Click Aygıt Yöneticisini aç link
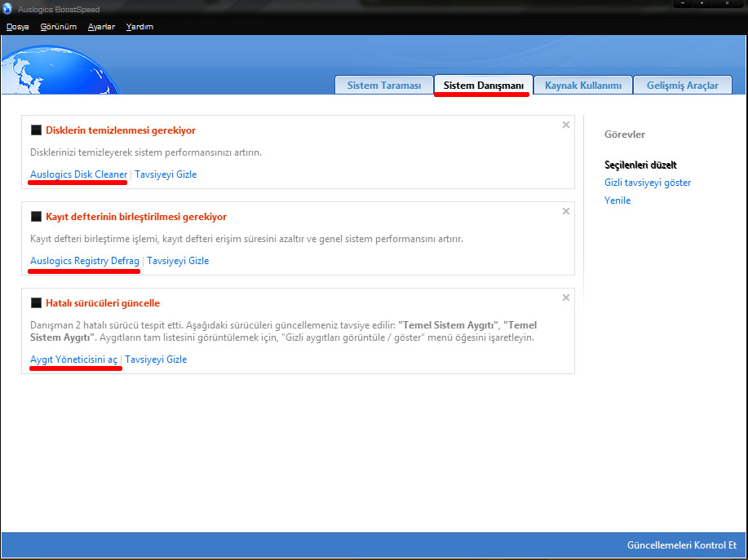The width and height of the screenshot is (748, 560). [x=73, y=359]
